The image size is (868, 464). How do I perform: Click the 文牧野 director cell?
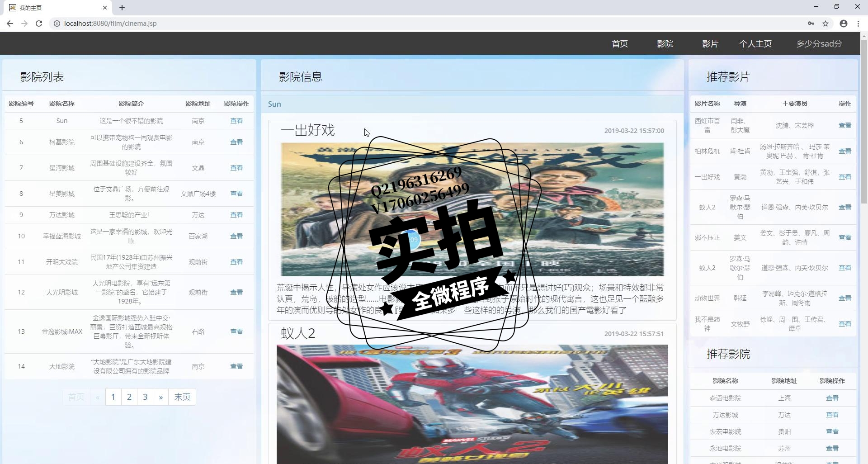coord(740,324)
